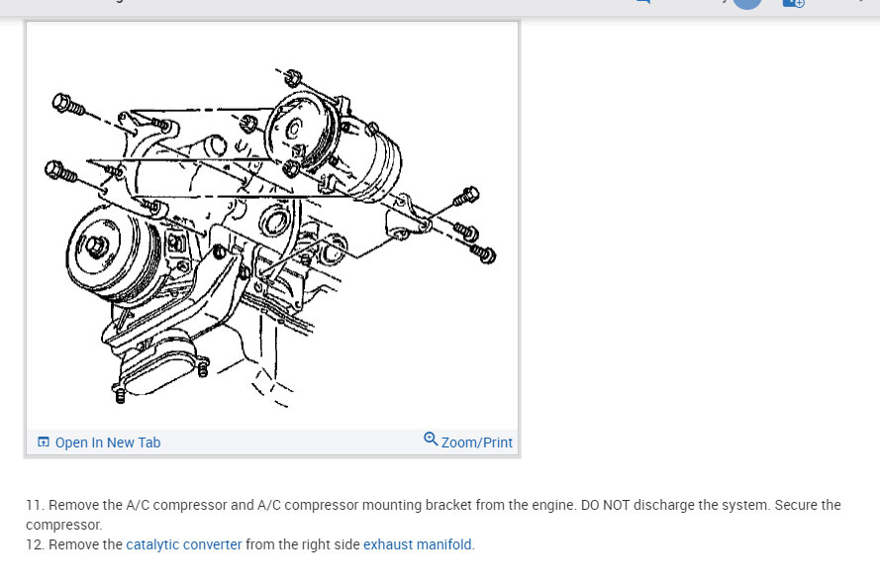Screen dimensions: 880x588
Task: Click the step 12 text 'from the right side'
Action: [x=303, y=544]
